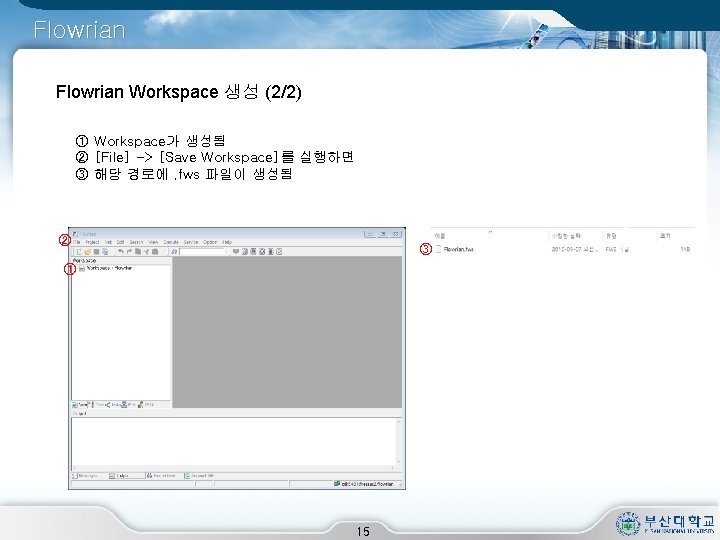Click the Paste clipboard icon
This screenshot has width=720, height=540.
tap(155, 252)
